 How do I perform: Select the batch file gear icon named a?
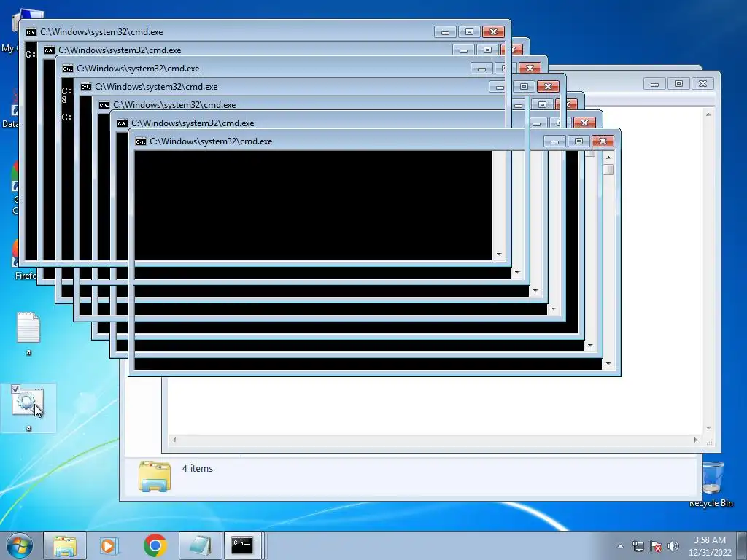pyautogui.click(x=28, y=408)
